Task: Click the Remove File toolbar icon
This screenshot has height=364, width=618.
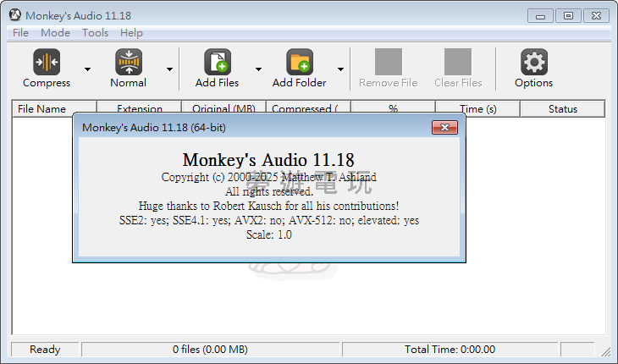Action: point(388,63)
